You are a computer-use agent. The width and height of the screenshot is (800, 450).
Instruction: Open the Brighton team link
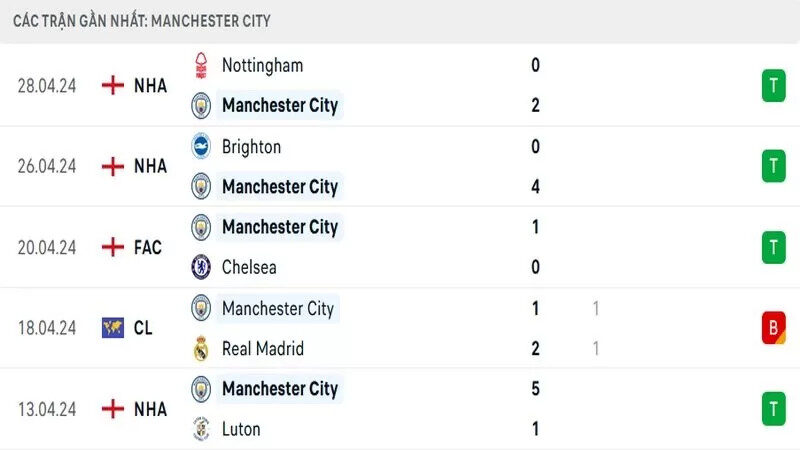click(251, 146)
